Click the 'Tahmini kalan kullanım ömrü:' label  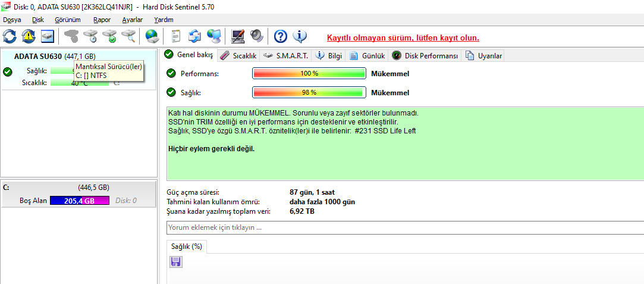(213, 202)
